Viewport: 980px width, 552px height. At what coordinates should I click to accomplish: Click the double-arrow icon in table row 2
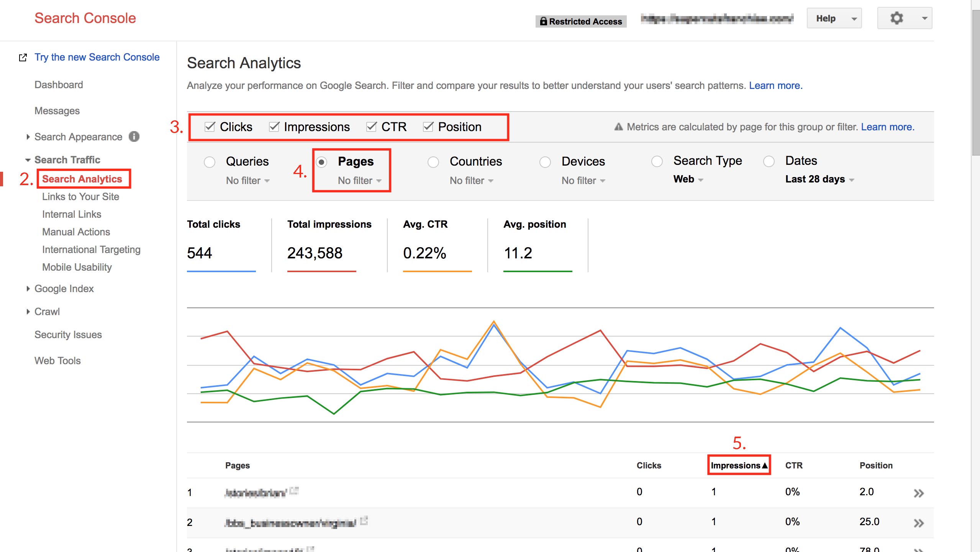pyautogui.click(x=919, y=523)
